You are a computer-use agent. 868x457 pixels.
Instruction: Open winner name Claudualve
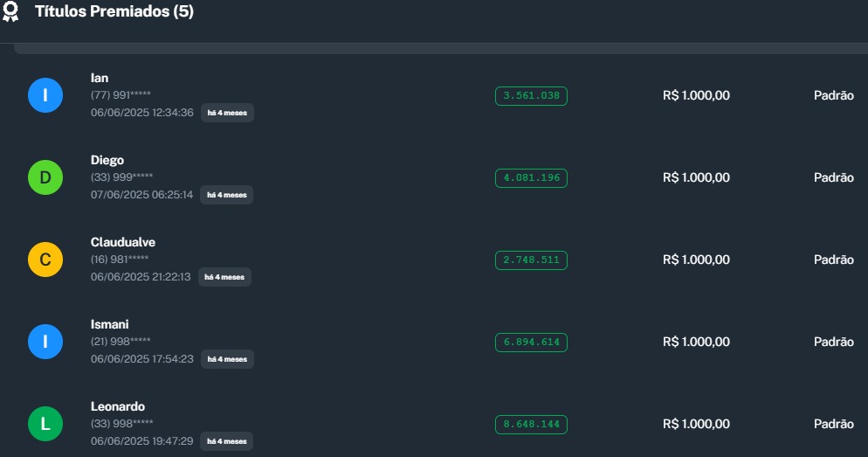point(123,242)
